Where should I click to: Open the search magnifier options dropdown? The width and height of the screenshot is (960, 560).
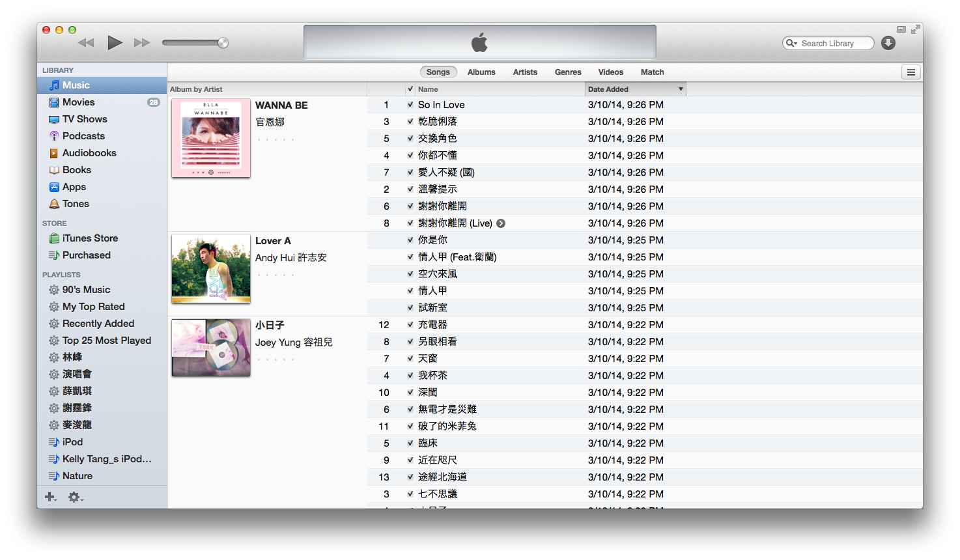pyautogui.click(x=791, y=43)
